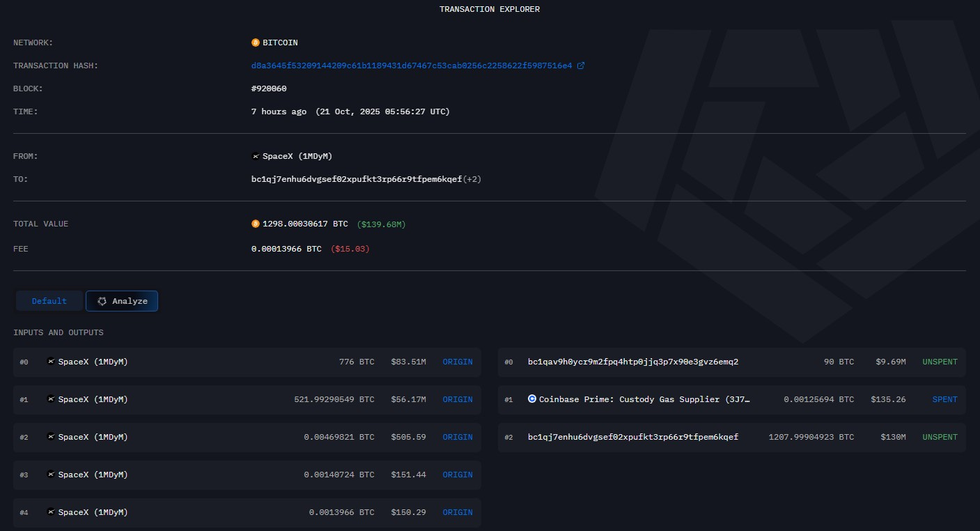The image size is (980, 531).
Task: Click ORIGIN on the 0.00469821 BTC input
Action: 458,437
